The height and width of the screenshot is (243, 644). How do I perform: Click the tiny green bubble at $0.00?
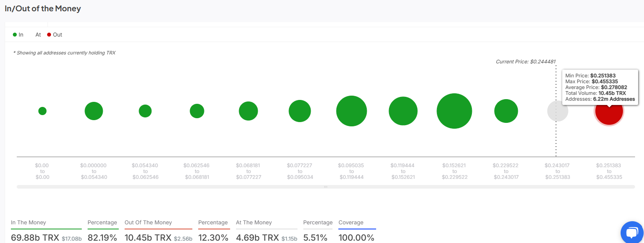(42, 111)
